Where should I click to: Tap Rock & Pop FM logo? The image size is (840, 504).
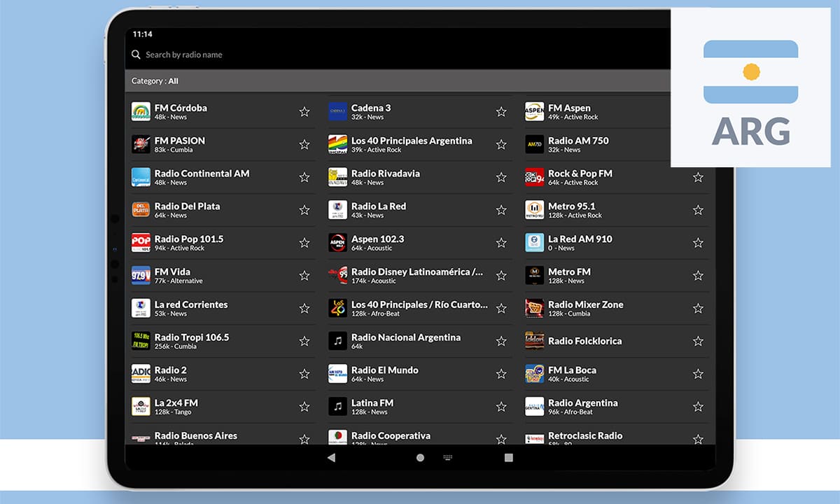534,177
